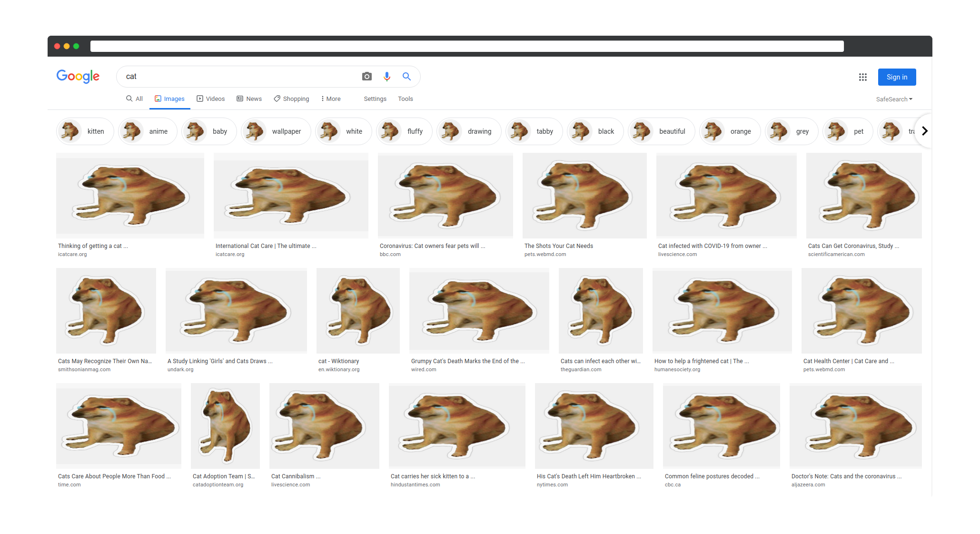Click the Google logo

click(78, 76)
